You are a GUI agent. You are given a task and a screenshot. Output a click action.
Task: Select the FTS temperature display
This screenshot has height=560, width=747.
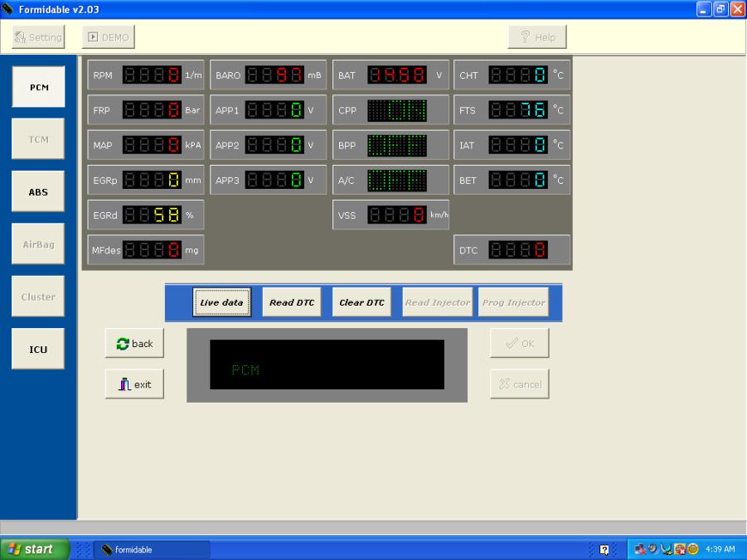click(x=518, y=110)
